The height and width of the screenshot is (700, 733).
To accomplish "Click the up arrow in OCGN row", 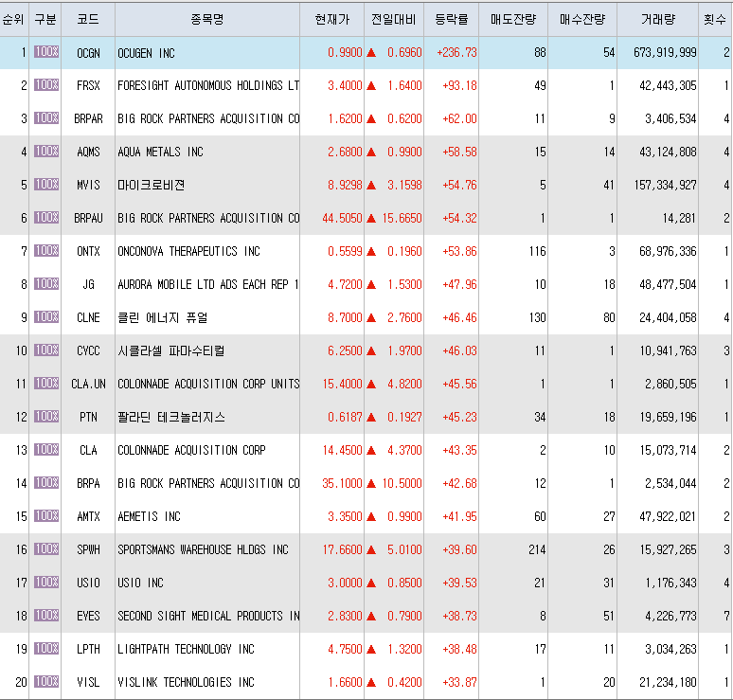I will click(x=371, y=53).
